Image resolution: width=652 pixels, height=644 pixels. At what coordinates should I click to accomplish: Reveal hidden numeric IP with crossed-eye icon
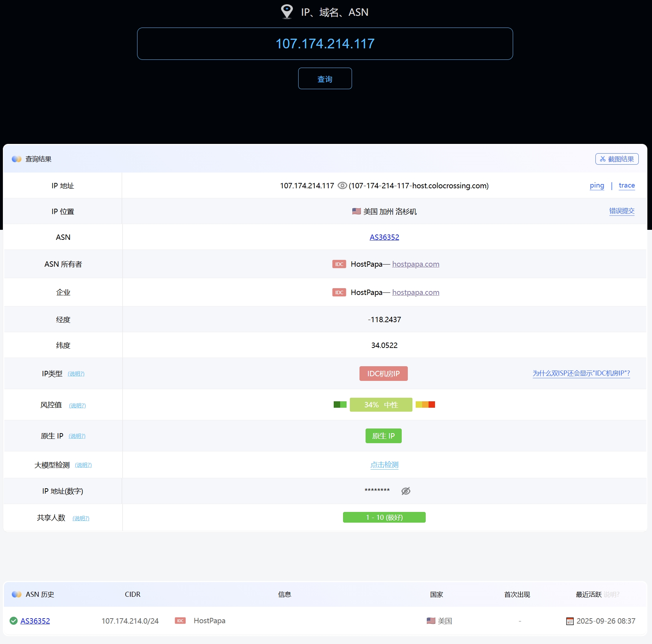pos(406,491)
